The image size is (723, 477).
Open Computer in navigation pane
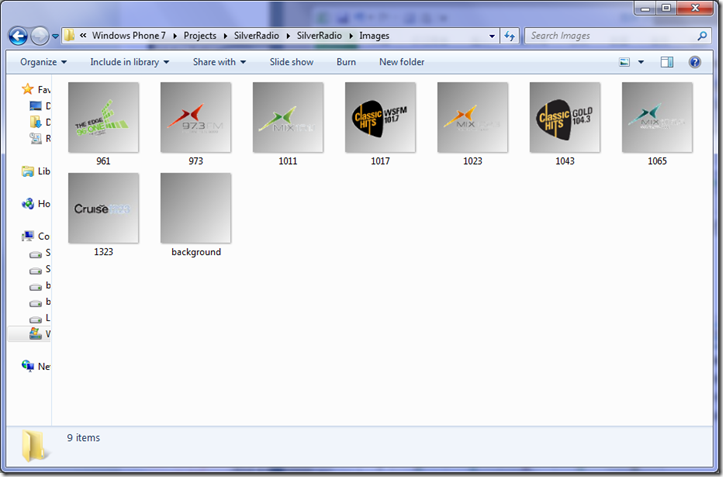pos(36,236)
